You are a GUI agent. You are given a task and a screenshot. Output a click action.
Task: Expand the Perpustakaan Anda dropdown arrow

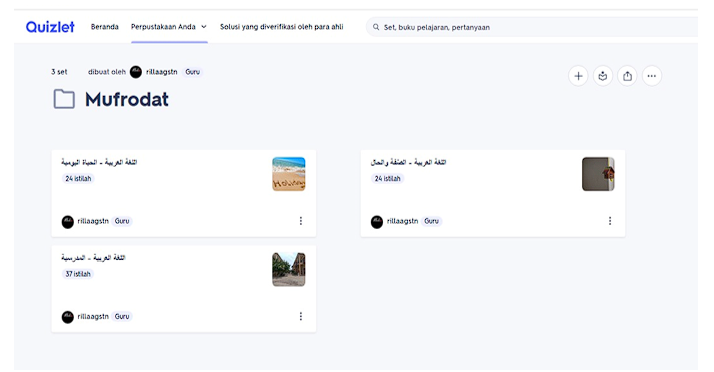(x=204, y=27)
